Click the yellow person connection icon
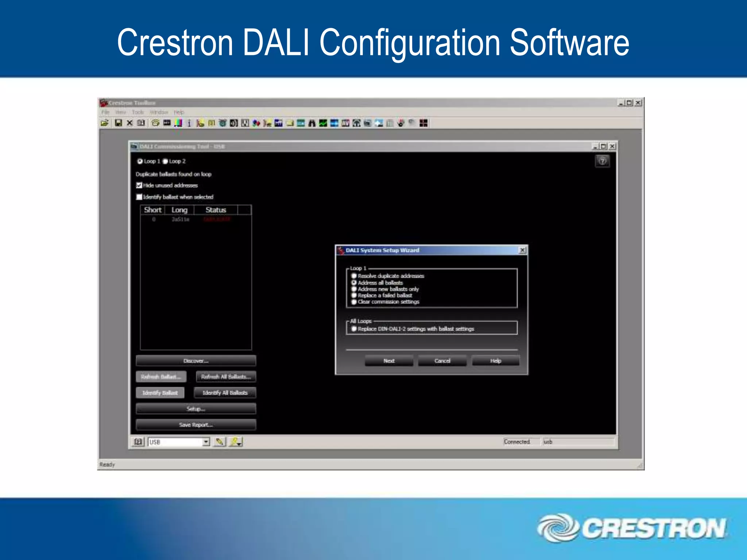This screenshot has height=560, width=747. point(236,442)
